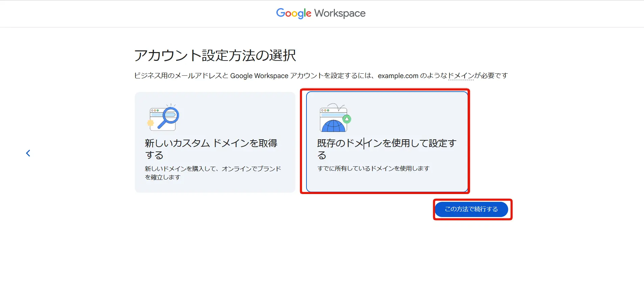The image size is (644, 286).
Task: Open the underlined ドメイン tooltip link
Action: click(x=461, y=76)
